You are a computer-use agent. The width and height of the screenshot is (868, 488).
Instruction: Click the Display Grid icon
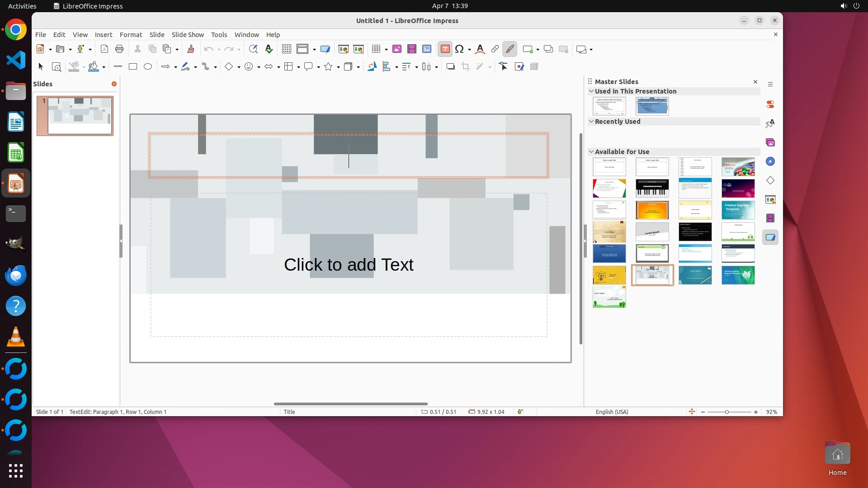(286, 49)
